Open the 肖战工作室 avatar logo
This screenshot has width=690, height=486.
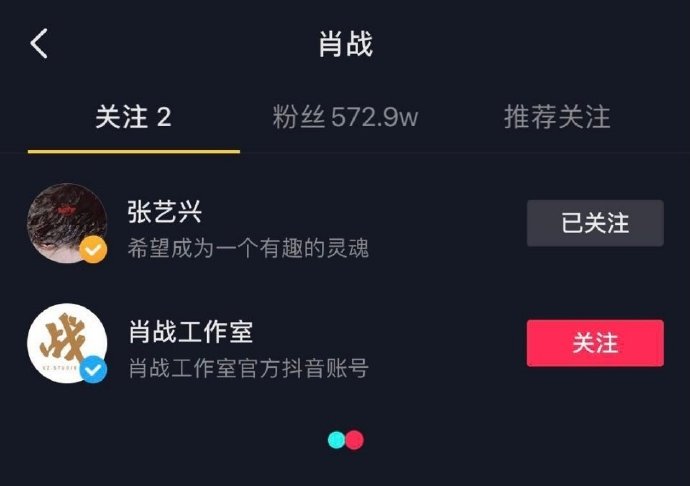tap(66, 343)
